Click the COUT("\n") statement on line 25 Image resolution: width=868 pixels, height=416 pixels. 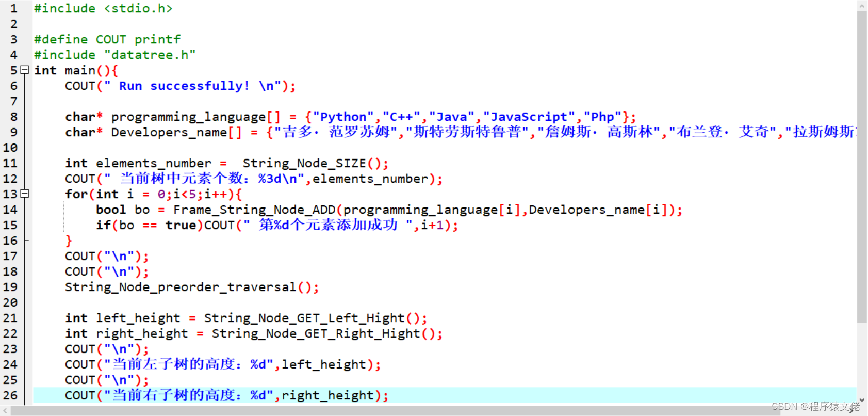107,380
